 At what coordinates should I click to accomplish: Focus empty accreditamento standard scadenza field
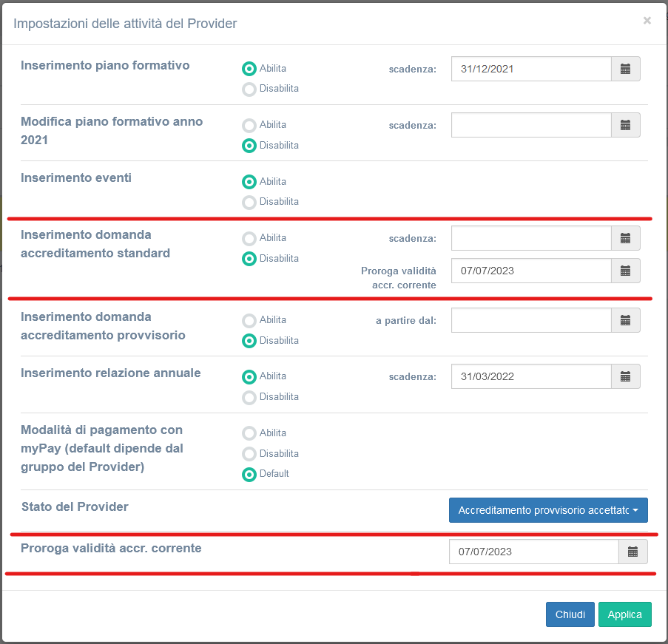(x=531, y=239)
